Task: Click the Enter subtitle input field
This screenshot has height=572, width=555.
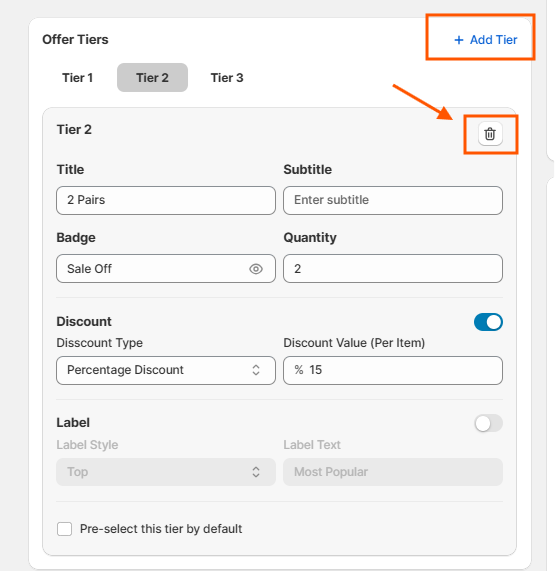Action: pyautogui.click(x=393, y=200)
